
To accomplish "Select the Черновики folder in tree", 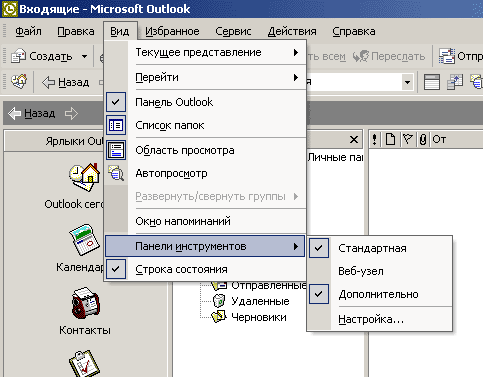I will pyautogui.click(x=259, y=317).
